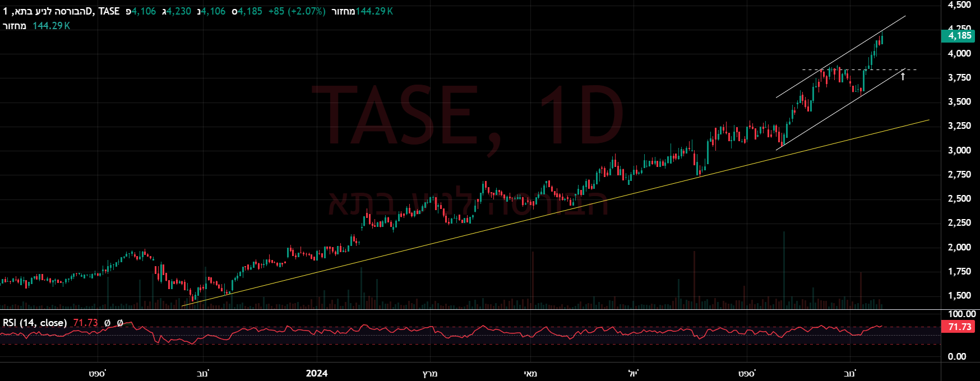This screenshot has width=980, height=381.
Task: Click the יול' month label on time axis
Action: (x=634, y=373)
